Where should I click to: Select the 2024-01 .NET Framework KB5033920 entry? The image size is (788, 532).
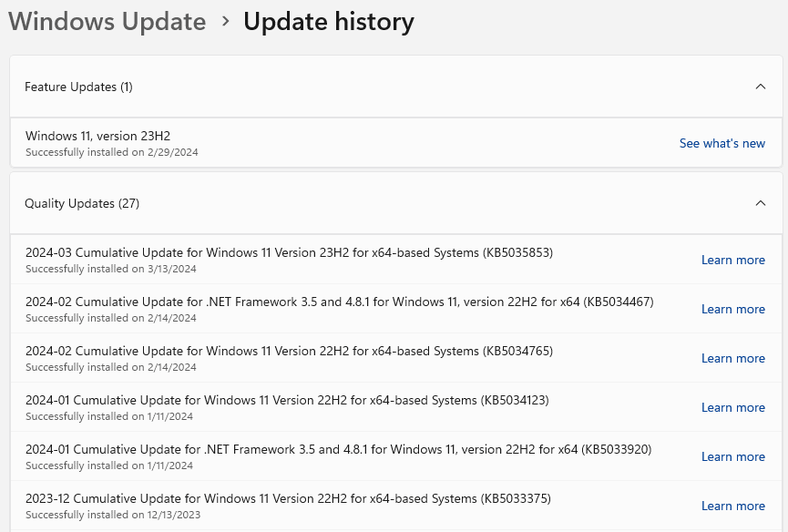point(396,456)
